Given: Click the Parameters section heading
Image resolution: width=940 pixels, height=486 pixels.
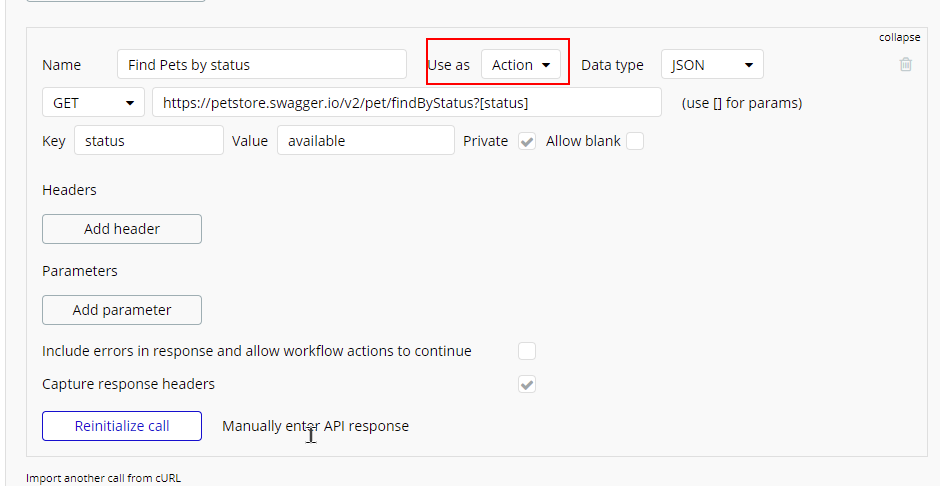Looking at the screenshot, I should pos(80,271).
